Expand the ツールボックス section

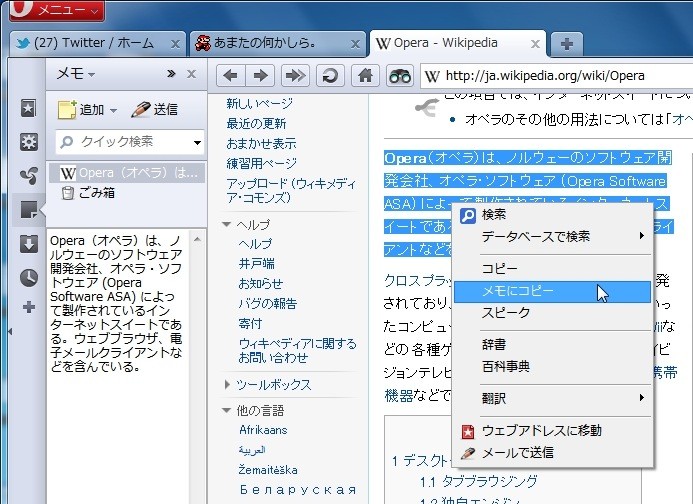tap(227, 385)
